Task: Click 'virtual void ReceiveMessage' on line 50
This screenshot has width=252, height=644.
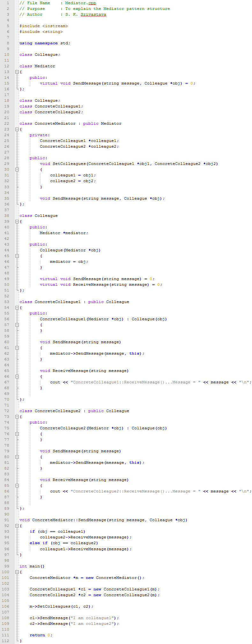Action: (x=74, y=285)
